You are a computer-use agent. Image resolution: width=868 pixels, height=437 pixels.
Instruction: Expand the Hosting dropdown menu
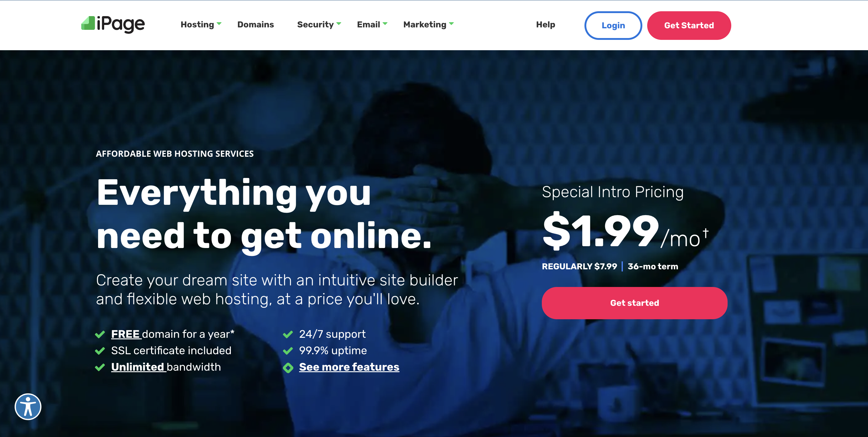[201, 25]
